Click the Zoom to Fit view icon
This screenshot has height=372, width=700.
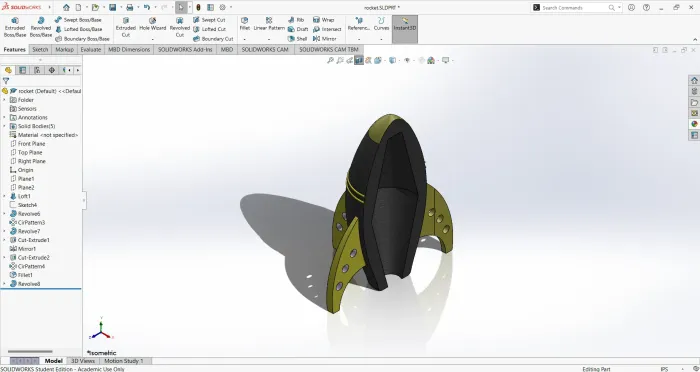(x=330, y=60)
